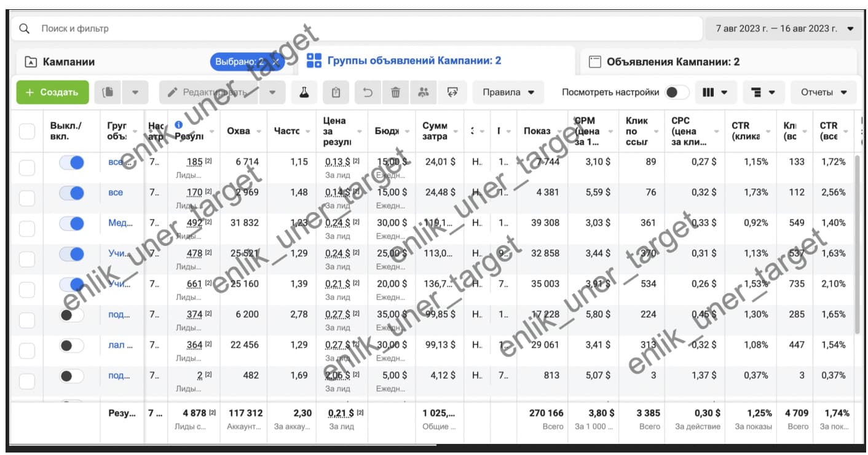Click the 0,13 $ cost per lead value
Viewport: 868px width, 455px height.
(x=338, y=162)
